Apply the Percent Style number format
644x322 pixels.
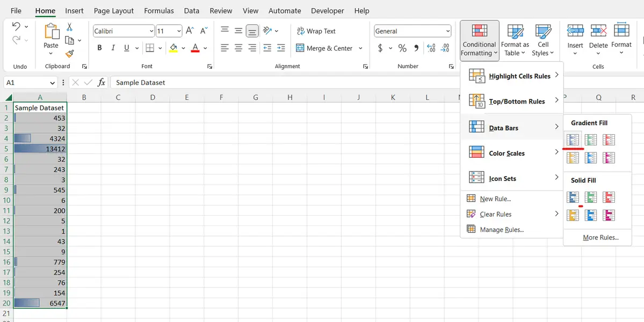tap(401, 48)
